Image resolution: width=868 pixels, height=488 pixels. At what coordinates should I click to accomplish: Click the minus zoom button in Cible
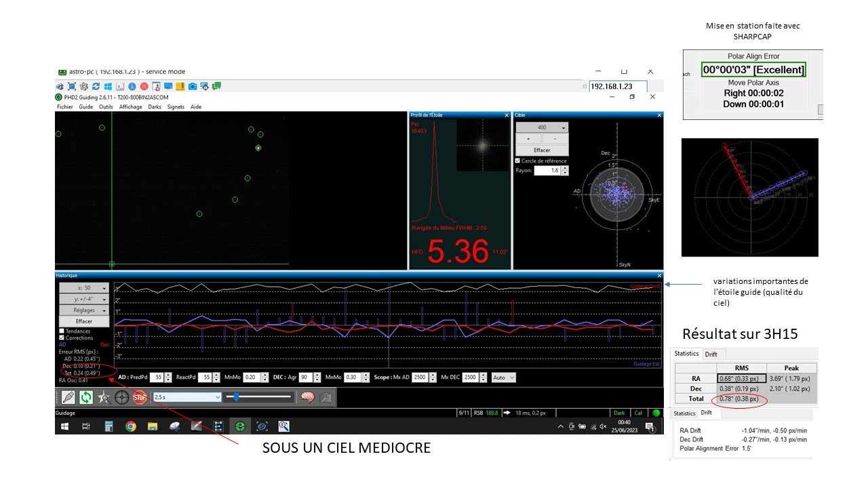[555, 138]
